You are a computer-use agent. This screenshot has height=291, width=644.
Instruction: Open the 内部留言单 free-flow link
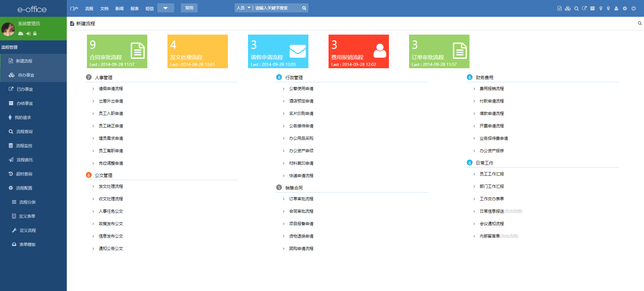(499, 236)
